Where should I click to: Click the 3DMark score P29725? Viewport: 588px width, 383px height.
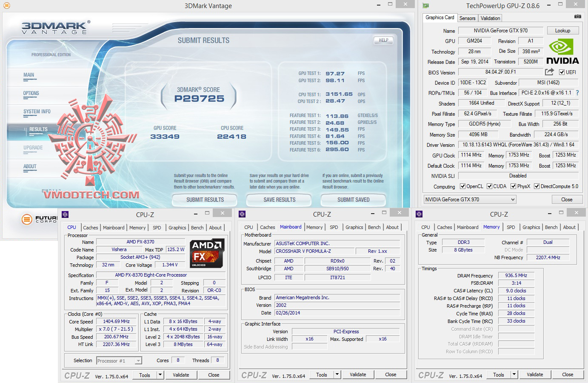pos(199,99)
